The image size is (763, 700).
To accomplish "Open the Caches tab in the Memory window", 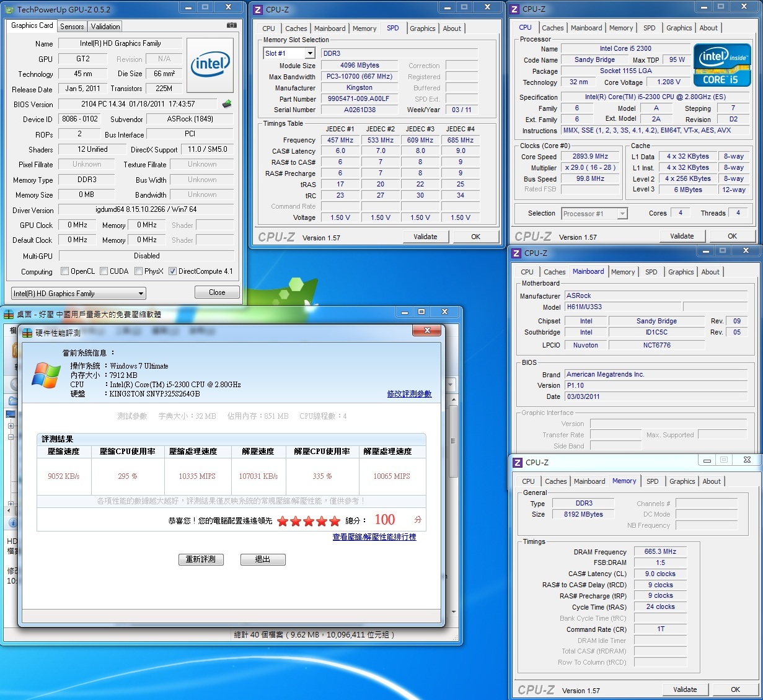I will coord(556,481).
